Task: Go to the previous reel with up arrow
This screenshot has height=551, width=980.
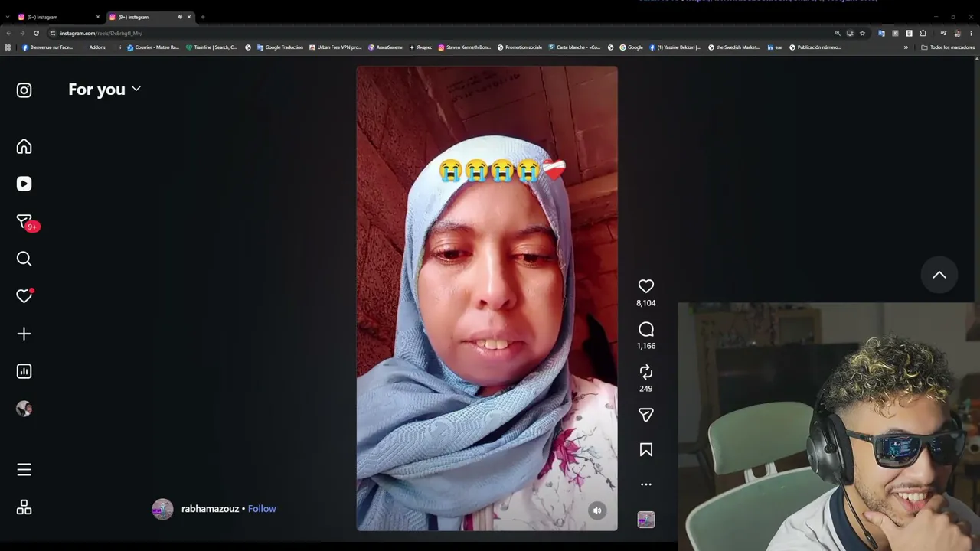Action: point(939,275)
